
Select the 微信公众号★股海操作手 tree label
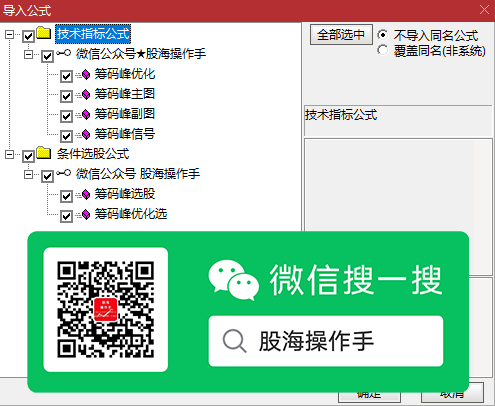click(141, 54)
